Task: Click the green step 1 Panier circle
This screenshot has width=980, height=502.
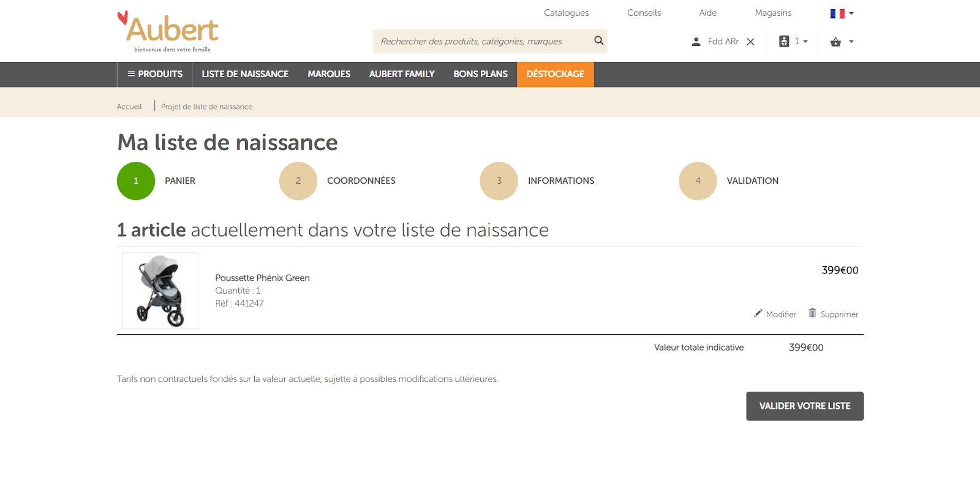Action: [136, 181]
